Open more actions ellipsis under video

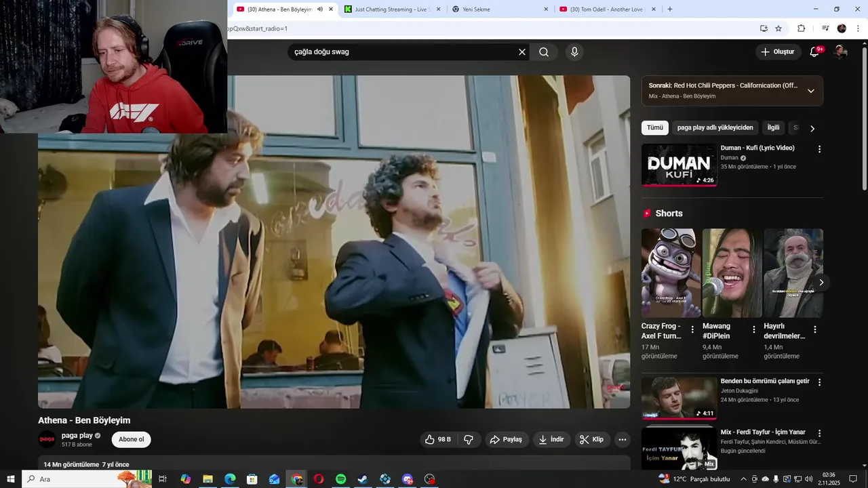click(x=623, y=439)
